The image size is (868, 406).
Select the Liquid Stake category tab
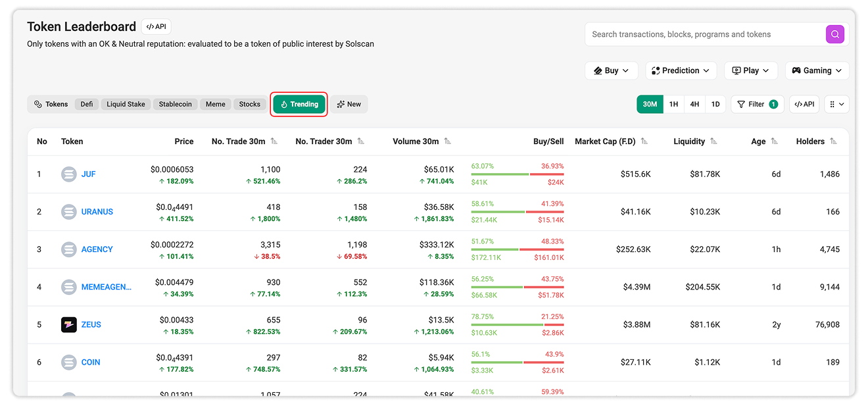[x=126, y=104]
